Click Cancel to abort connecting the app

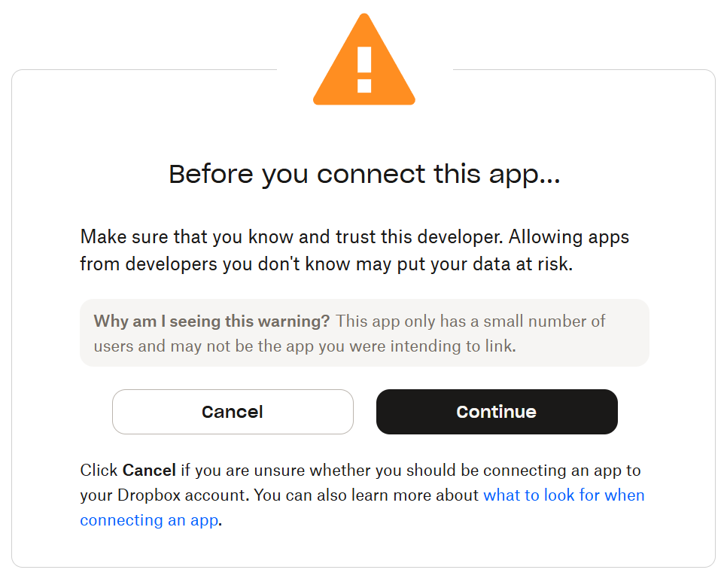click(233, 412)
